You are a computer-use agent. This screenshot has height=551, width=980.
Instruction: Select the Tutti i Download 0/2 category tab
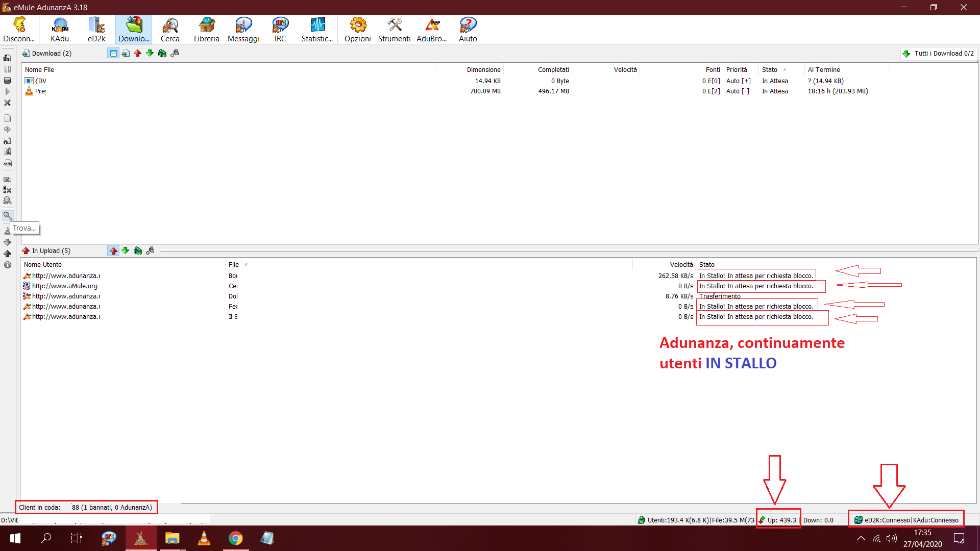938,53
